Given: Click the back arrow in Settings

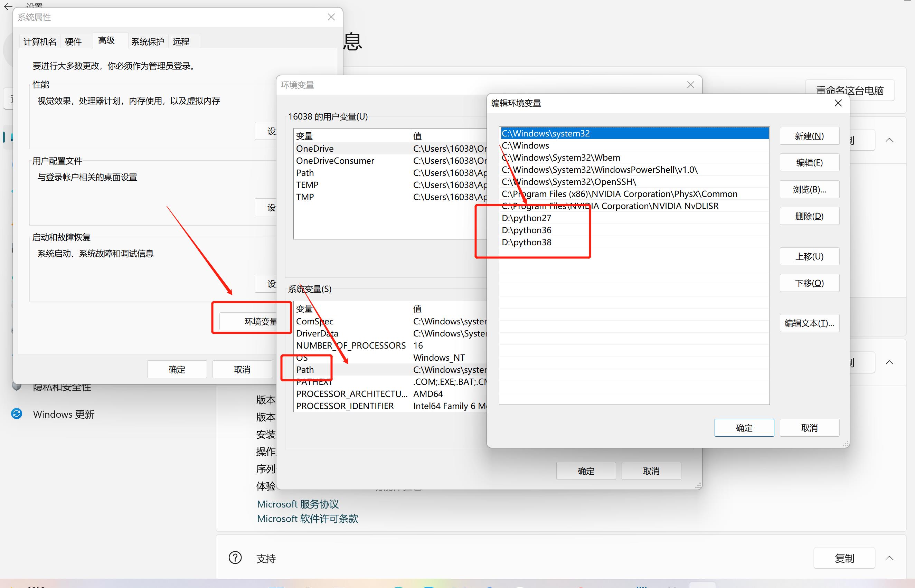Looking at the screenshot, I should (x=8, y=6).
